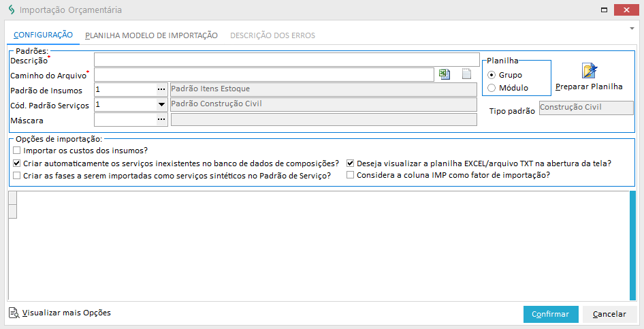Screen dimensions: 644x329
Task: Click the Preparar Planilha lightning icon
Action: (589, 71)
